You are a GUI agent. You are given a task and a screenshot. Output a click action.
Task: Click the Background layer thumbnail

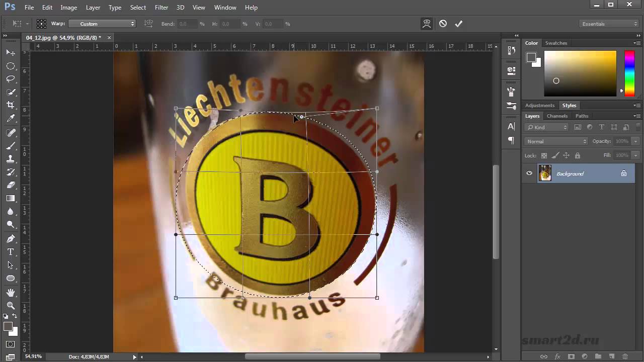click(545, 173)
